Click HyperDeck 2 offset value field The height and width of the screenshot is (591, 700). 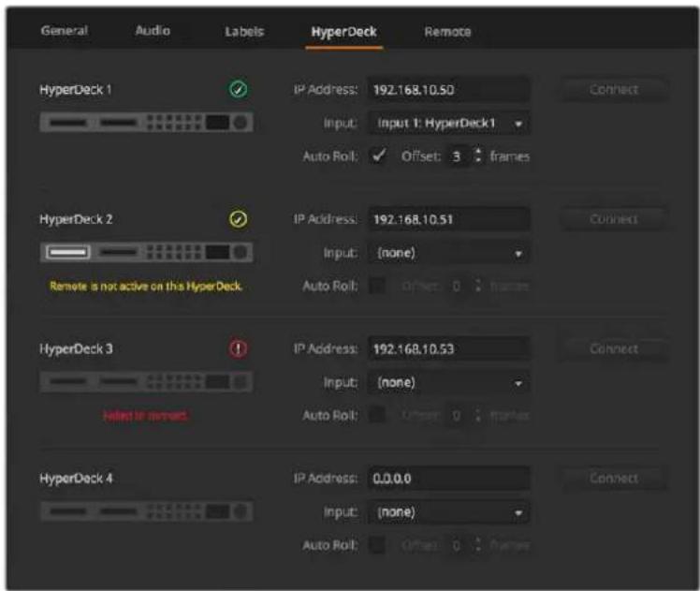click(x=459, y=286)
